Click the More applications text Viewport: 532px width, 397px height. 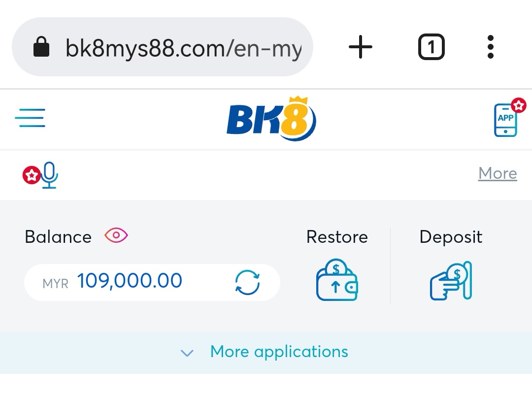tap(279, 352)
